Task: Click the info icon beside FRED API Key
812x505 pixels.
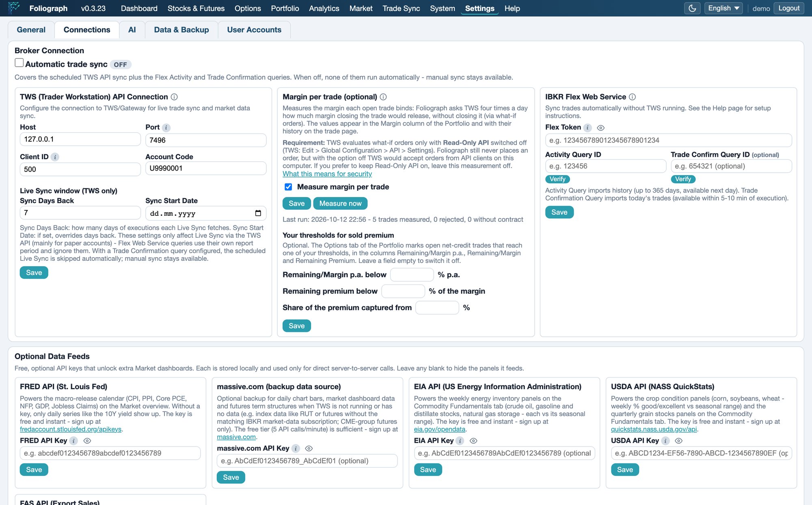Action: [73, 441]
